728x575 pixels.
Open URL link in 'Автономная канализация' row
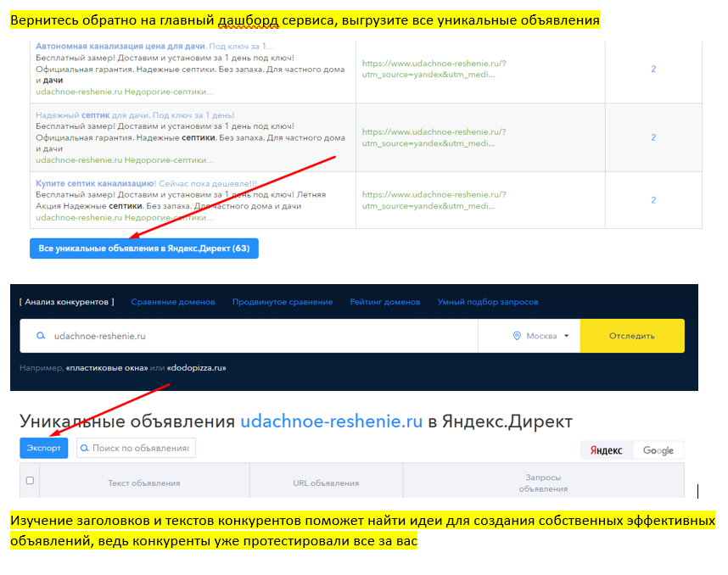434,69
